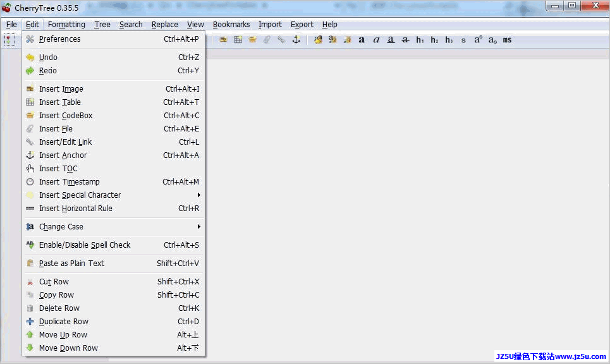Viewport: 610px width, 364px height.
Task: Select Insert Table in the Edit menu
Action: [x=113, y=102]
